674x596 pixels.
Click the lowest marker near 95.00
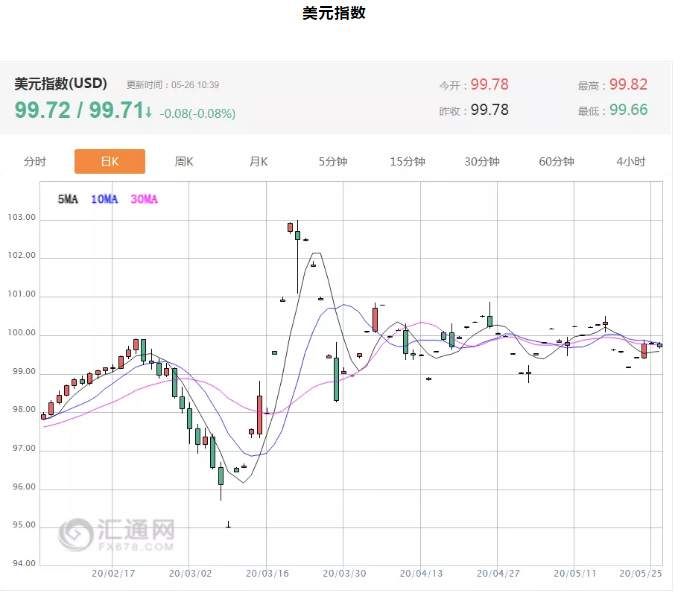pyautogui.click(x=228, y=525)
